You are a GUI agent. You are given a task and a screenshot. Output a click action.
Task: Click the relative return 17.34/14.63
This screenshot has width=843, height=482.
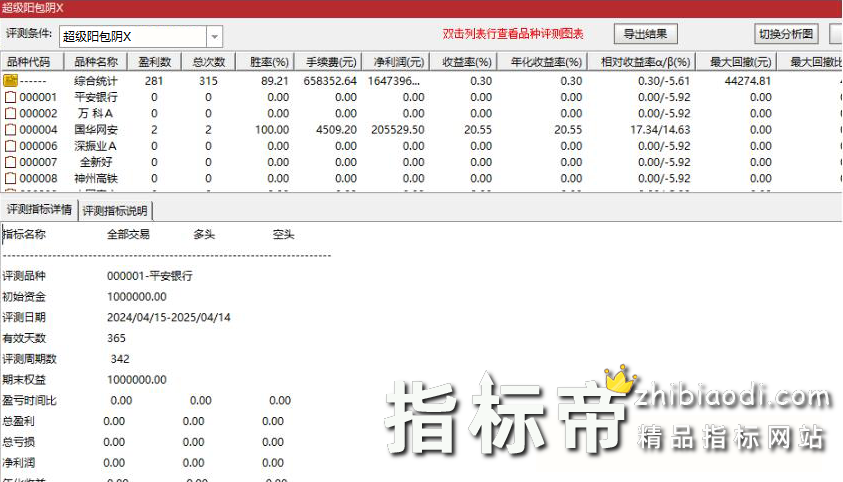[660, 130]
